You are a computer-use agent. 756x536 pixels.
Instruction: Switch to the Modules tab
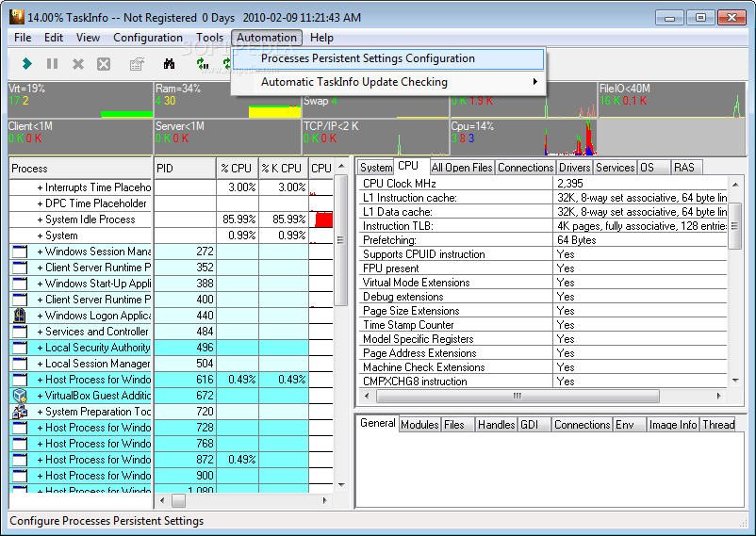point(419,425)
